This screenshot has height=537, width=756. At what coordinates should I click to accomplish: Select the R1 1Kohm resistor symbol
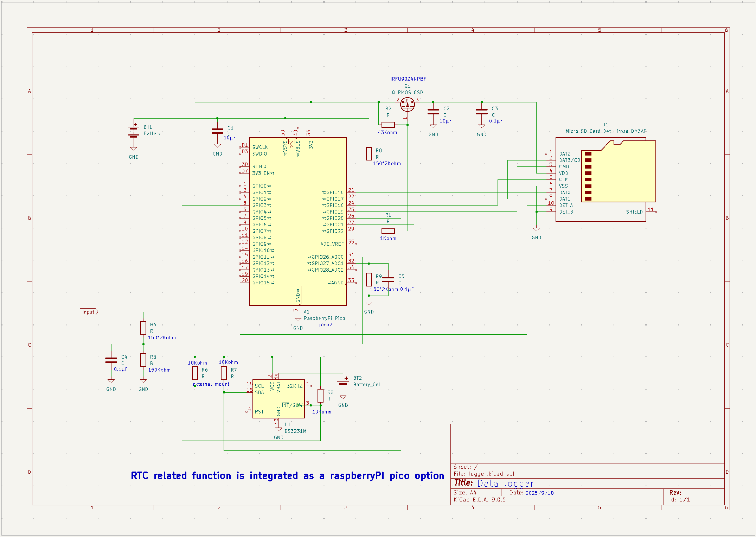click(388, 231)
